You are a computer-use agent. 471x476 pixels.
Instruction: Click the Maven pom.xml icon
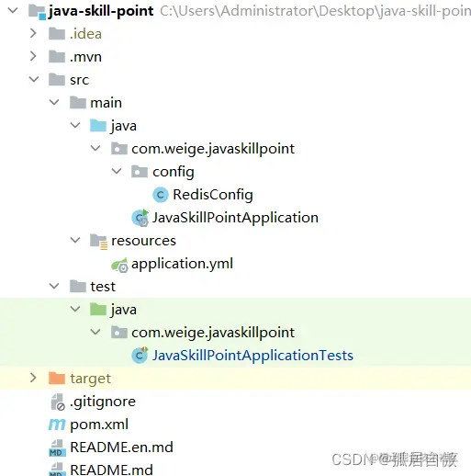pyautogui.click(x=57, y=425)
